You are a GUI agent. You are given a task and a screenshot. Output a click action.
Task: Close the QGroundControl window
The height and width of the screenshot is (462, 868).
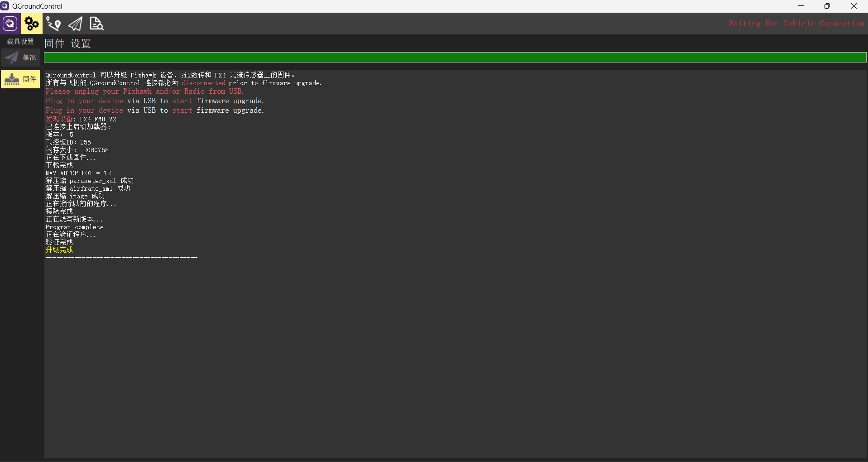(854, 6)
